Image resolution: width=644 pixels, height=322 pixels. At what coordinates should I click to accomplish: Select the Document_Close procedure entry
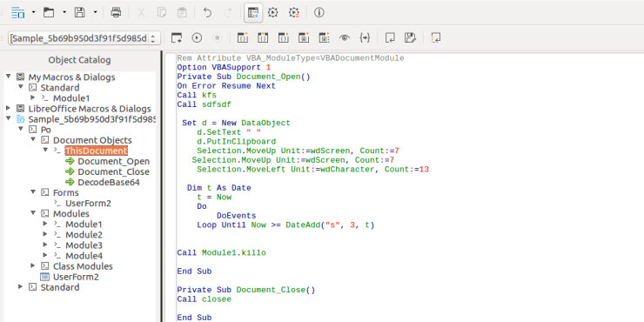[114, 171]
